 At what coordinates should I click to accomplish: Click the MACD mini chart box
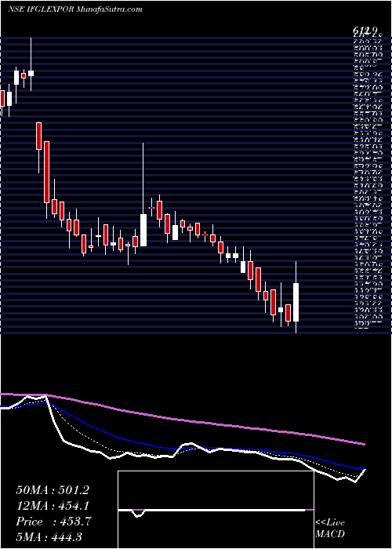[x=216, y=510]
